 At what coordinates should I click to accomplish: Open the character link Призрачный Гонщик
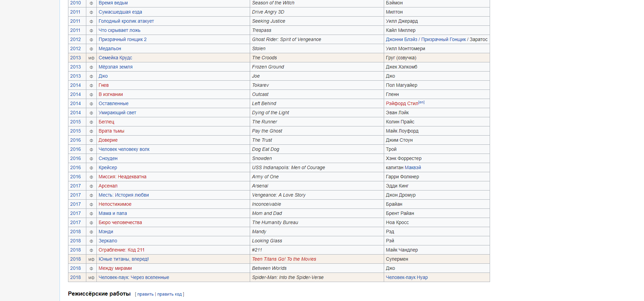[443, 39]
